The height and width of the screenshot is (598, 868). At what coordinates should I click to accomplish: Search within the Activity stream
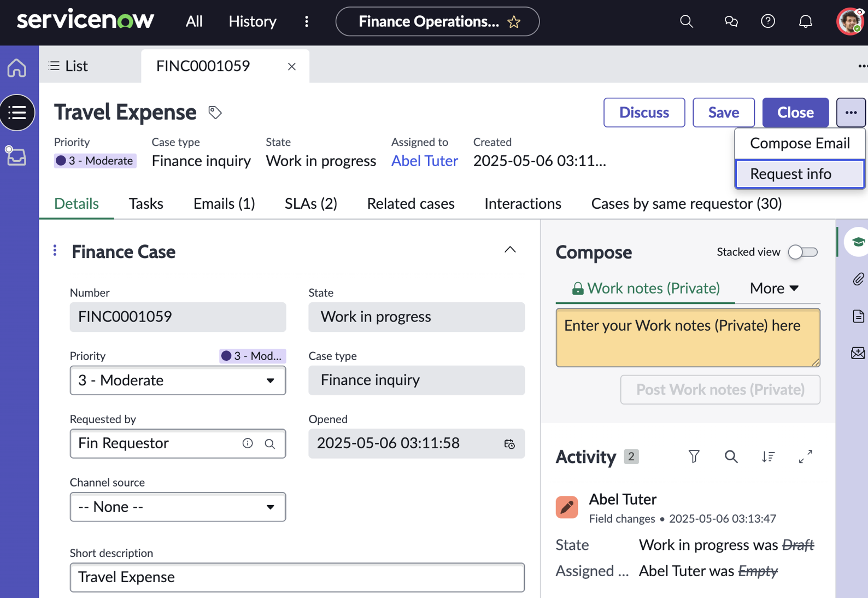731,456
